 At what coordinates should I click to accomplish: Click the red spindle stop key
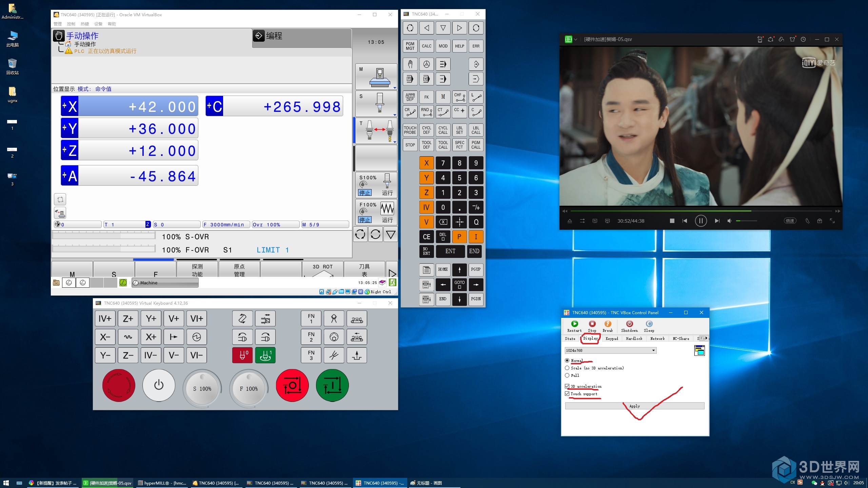point(242,355)
